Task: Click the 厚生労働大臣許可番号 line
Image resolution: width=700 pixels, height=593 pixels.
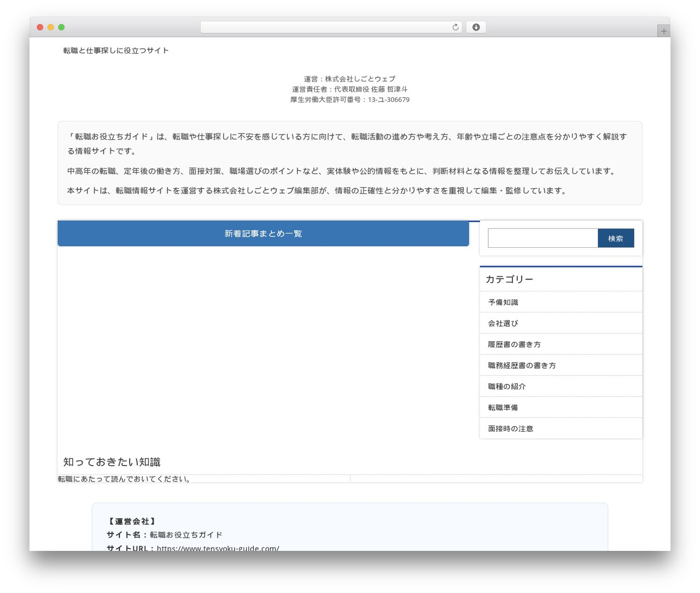Action: [350, 100]
